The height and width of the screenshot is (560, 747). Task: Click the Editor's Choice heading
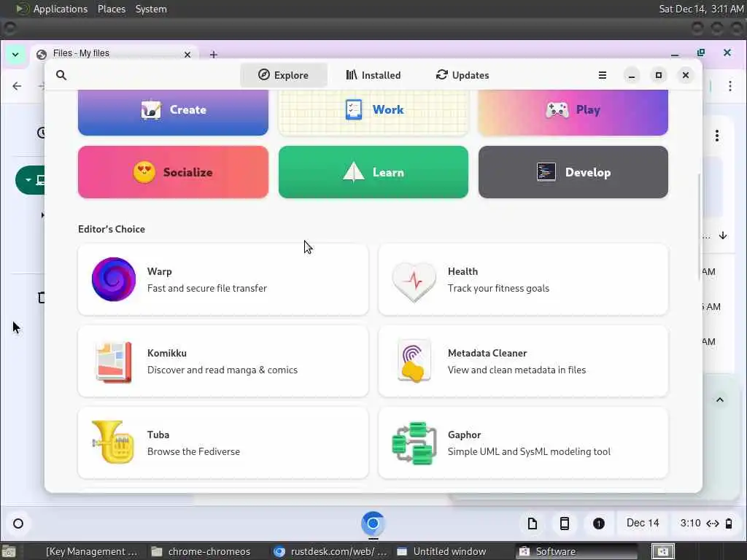pyautogui.click(x=112, y=229)
